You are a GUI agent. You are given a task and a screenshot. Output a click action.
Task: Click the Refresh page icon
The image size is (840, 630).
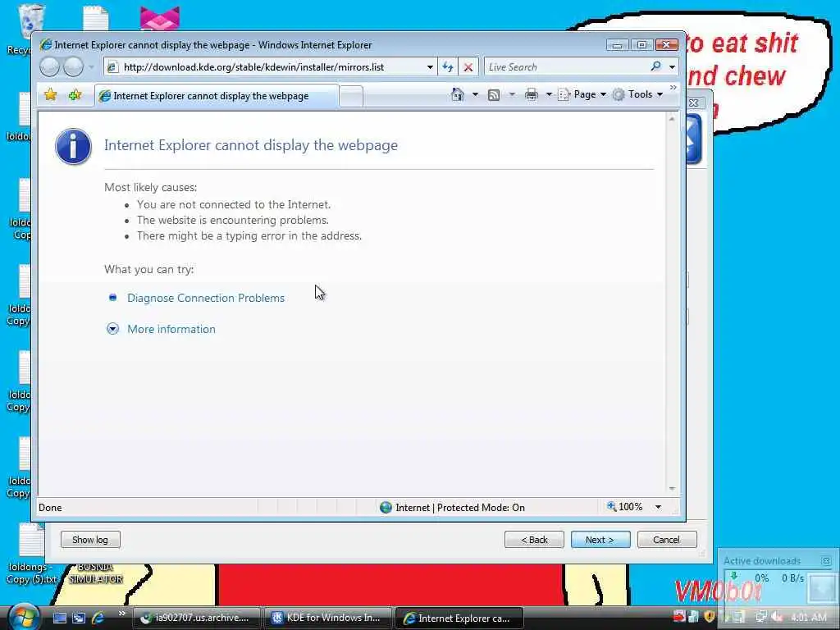tap(448, 67)
